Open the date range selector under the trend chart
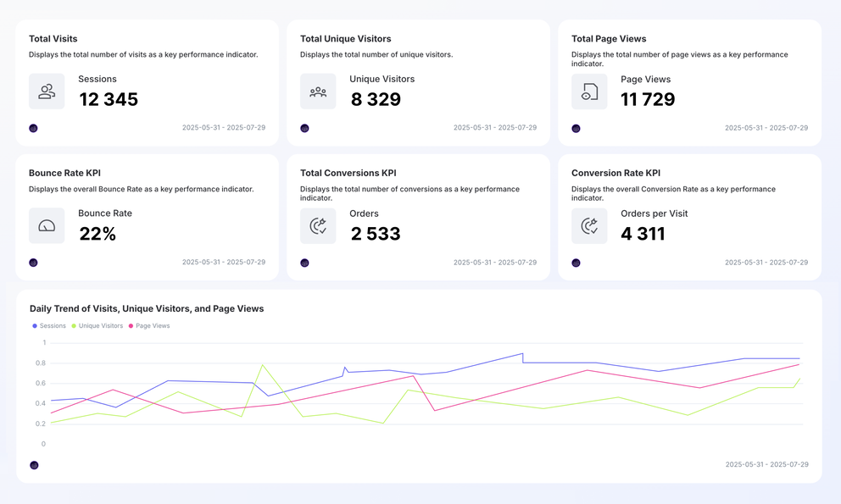Viewport: 841px width, 504px height. click(766, 464)
